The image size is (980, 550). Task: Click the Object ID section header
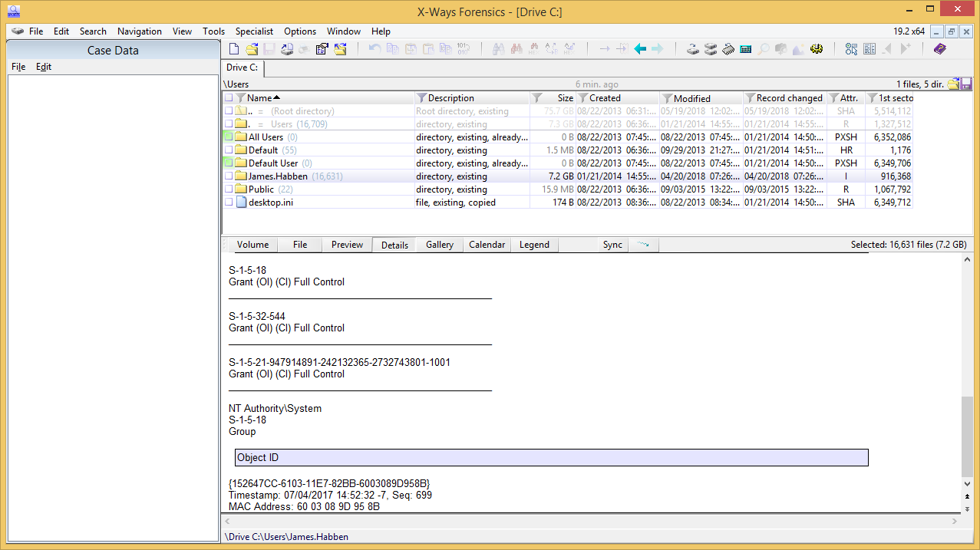552,458
